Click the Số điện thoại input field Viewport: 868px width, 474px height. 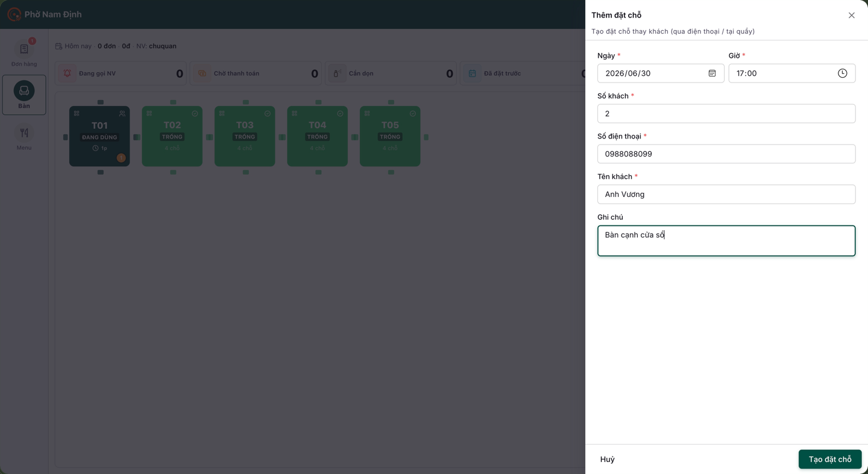[x=726, y=154]
